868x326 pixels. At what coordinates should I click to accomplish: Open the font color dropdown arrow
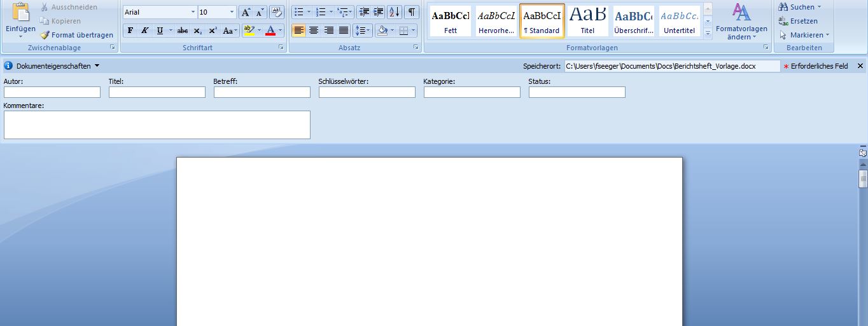pos(280,31)
